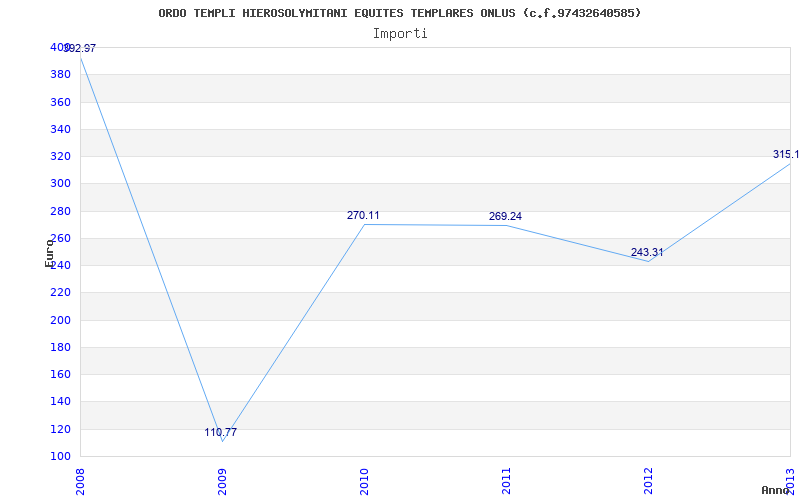
Task: Click the Importi subtitle
Action: [400, 34]
